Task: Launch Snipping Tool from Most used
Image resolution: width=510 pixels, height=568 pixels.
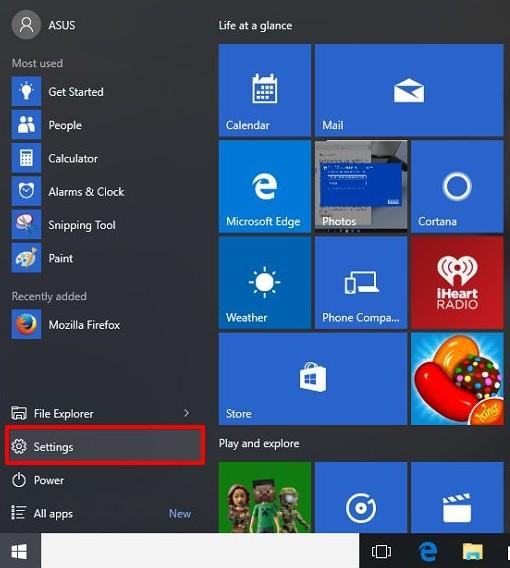Action: tap(105, 225)
